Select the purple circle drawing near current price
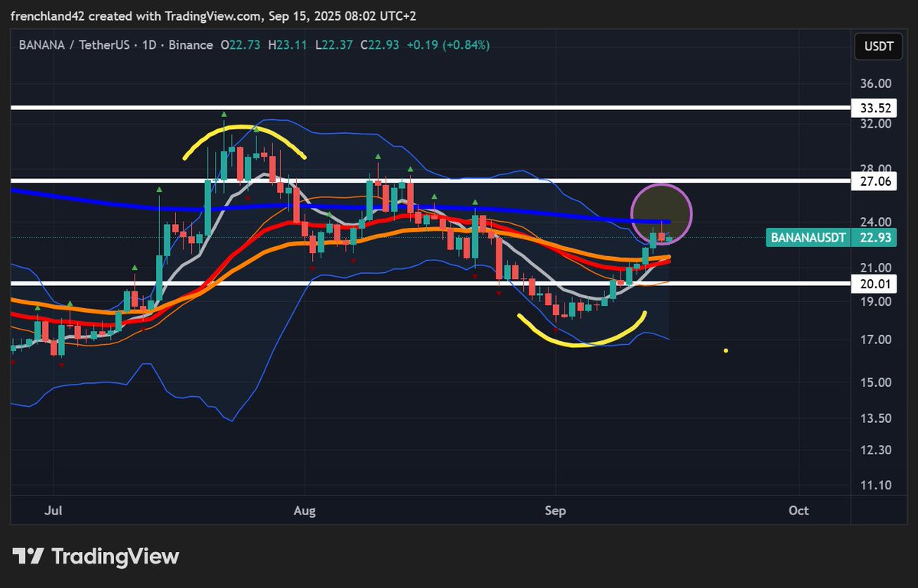Screen dimensions: 918x588 pos(662,214)
